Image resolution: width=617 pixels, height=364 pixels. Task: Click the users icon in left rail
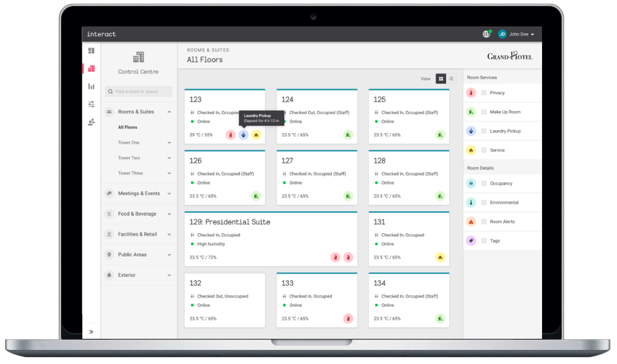coord(91,122)
